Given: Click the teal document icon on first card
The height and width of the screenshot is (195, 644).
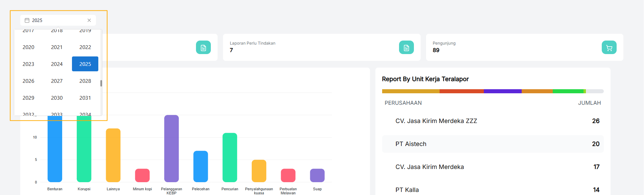Looking at the screenshot, I should [203, 48].
